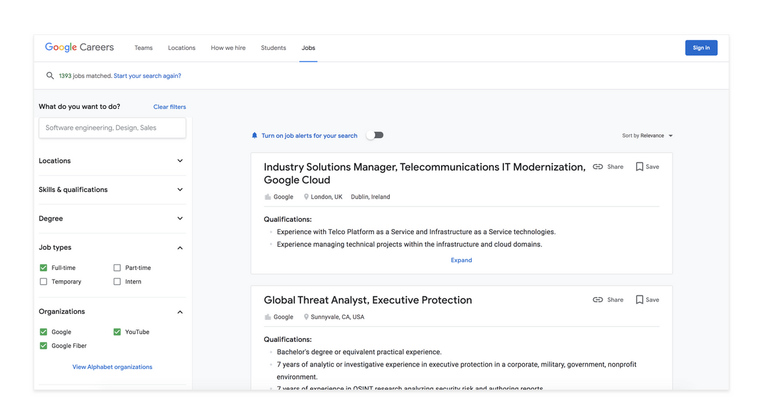Click the job keyword search field
This screenshot has width=759, height=399.
point(112,128)
